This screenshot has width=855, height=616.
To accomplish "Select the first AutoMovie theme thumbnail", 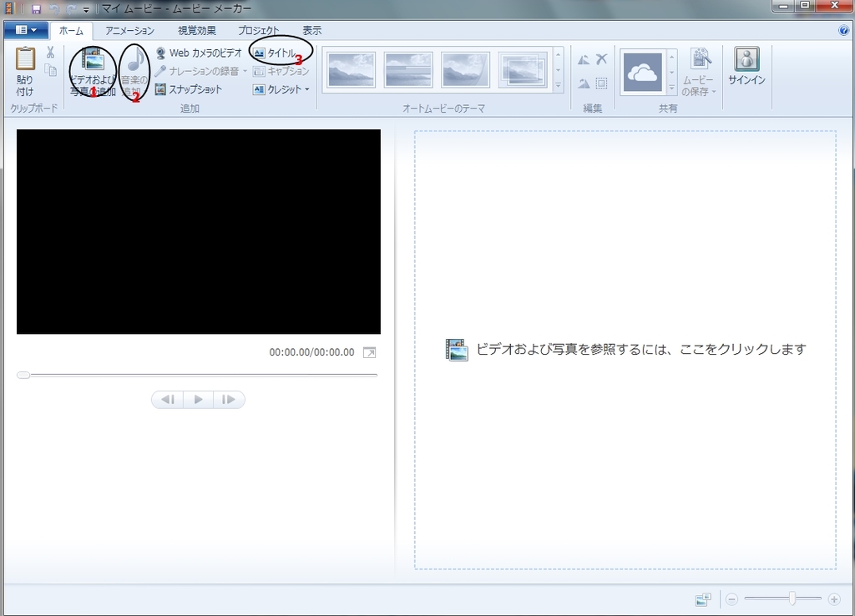I will click(352, 70).
